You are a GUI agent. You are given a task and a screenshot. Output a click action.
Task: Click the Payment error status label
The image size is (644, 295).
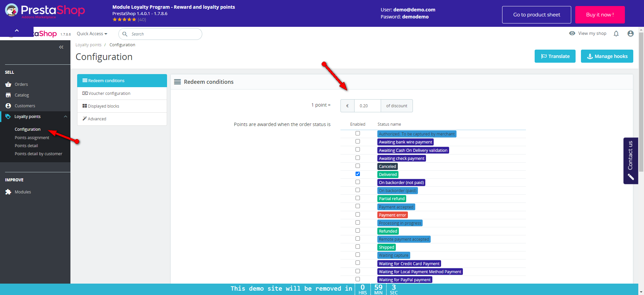point(392,215)
